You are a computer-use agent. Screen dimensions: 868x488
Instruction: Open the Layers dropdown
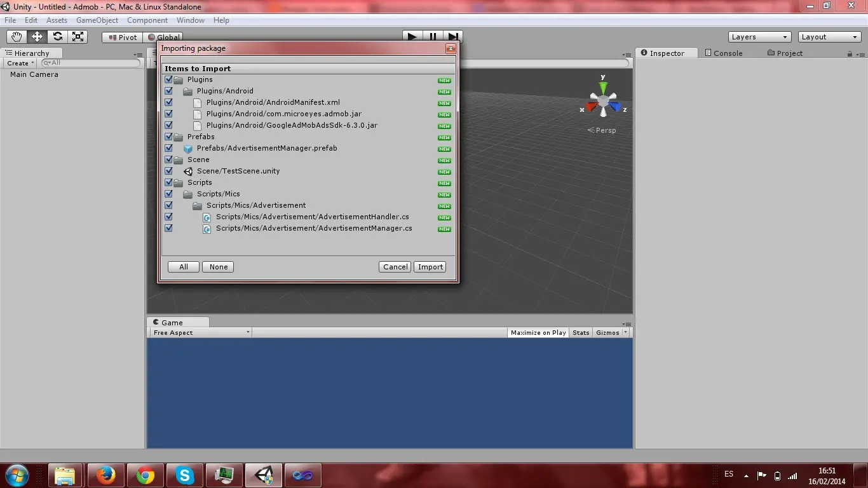pyautogui.click(x=759, y=37)
